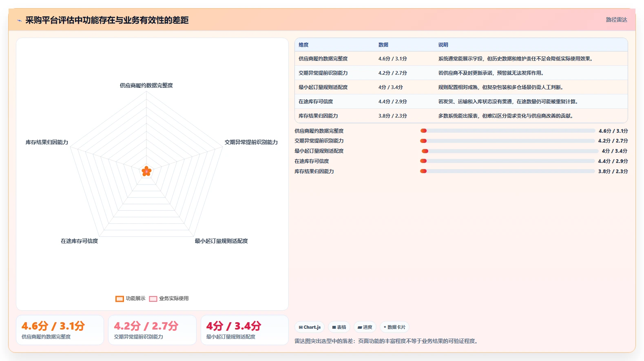This screenshot has width=644, height=361.
Task: Select table cell 最小起订量规则适配度
Action: pos(323,87)
